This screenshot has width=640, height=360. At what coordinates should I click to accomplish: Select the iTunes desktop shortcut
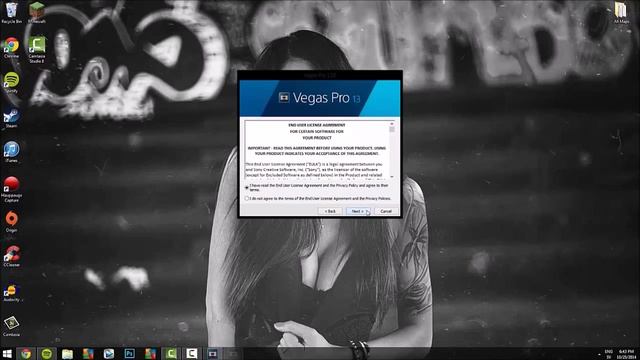point(11,152)
